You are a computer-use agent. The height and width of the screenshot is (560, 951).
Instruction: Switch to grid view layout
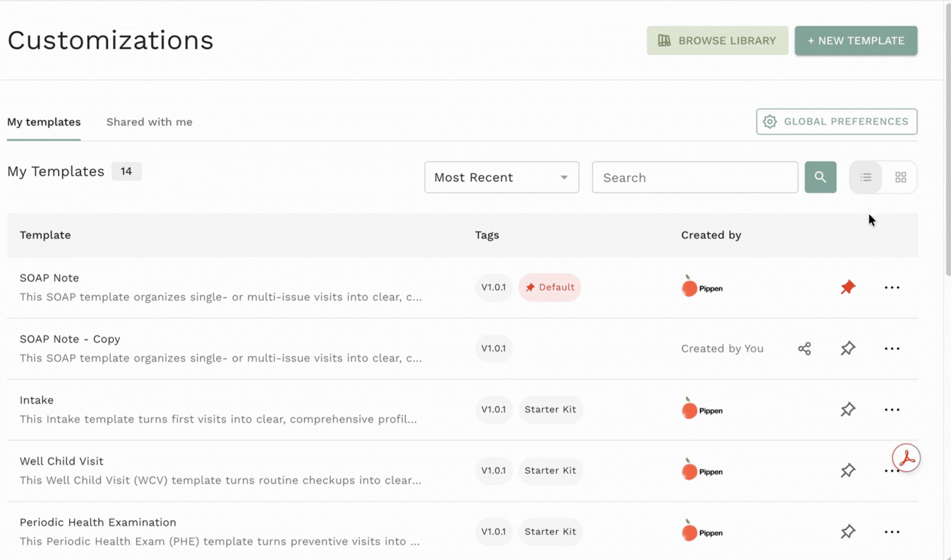tap(900, 177)
